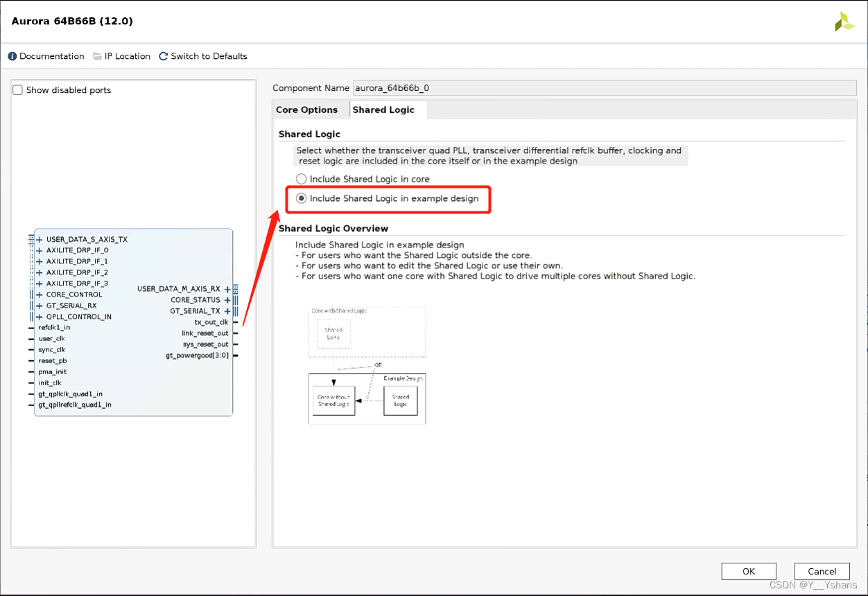Click the gt_qpllclk_quad1_in port label

click(x=70, y=394)
